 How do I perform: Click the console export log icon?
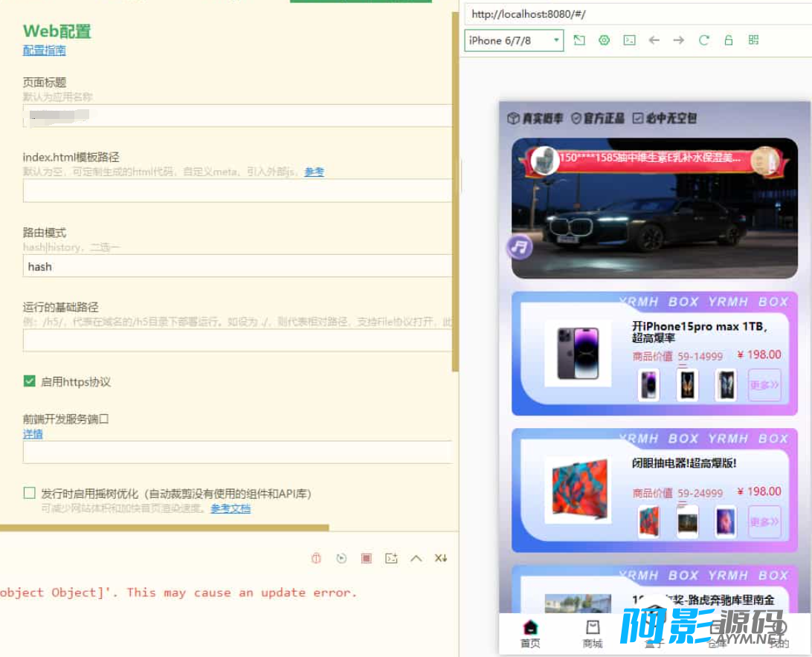(391, 558)
